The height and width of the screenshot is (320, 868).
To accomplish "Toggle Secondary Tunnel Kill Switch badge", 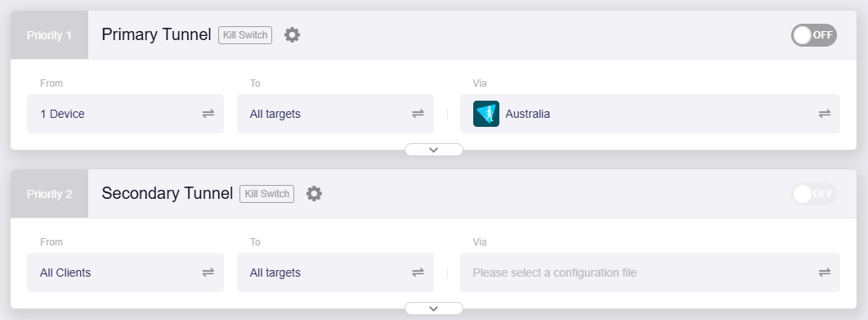I will pos(266,193).
